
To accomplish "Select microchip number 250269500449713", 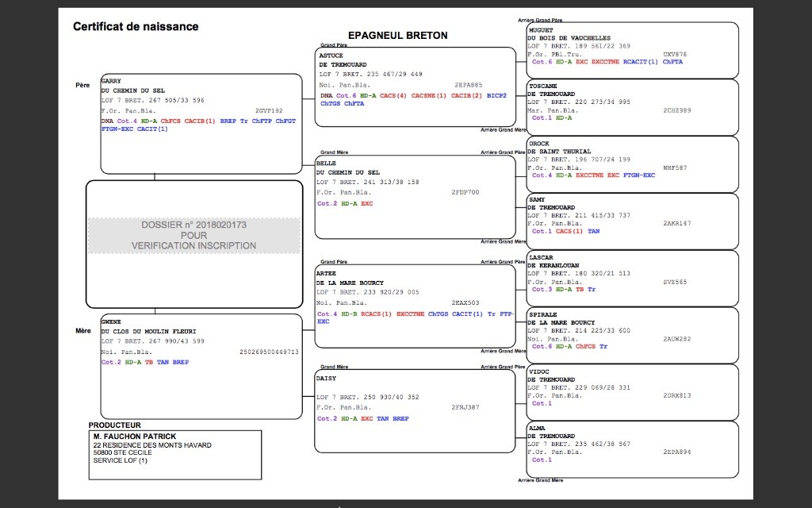I will [x=269, y=352].
